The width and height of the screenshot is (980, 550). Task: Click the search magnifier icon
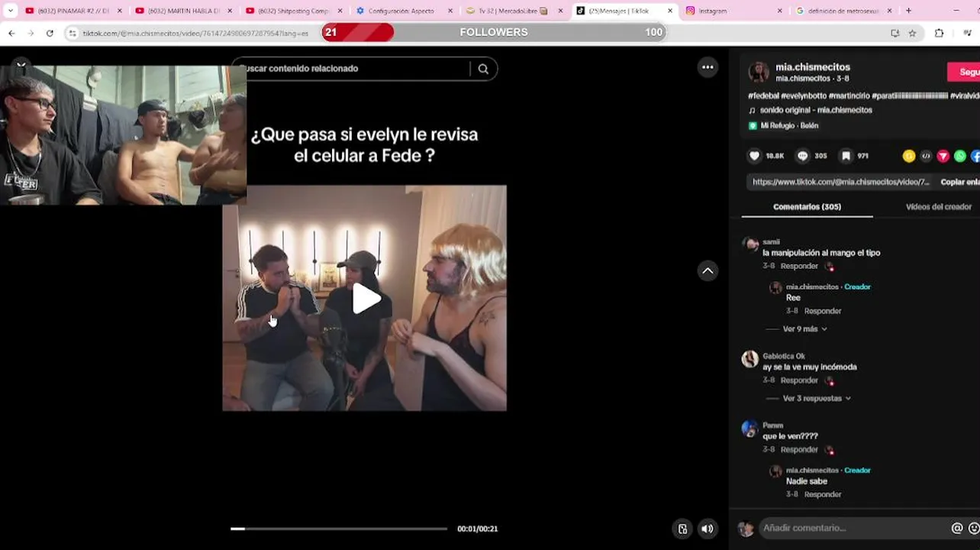click(x=483, y=69)
